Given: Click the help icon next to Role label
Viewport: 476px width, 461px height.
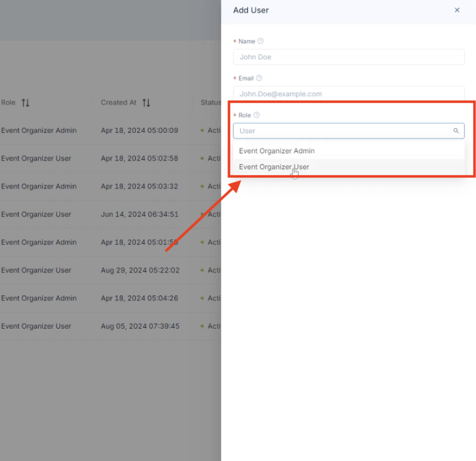Looking at the screenshot, I should [x=257, y=115].
